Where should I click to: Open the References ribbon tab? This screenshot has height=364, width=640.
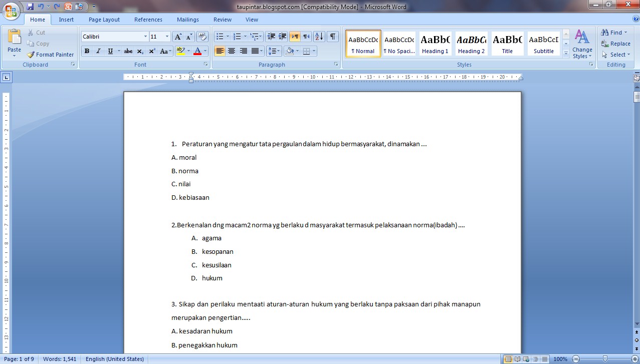tap(148, 20)
